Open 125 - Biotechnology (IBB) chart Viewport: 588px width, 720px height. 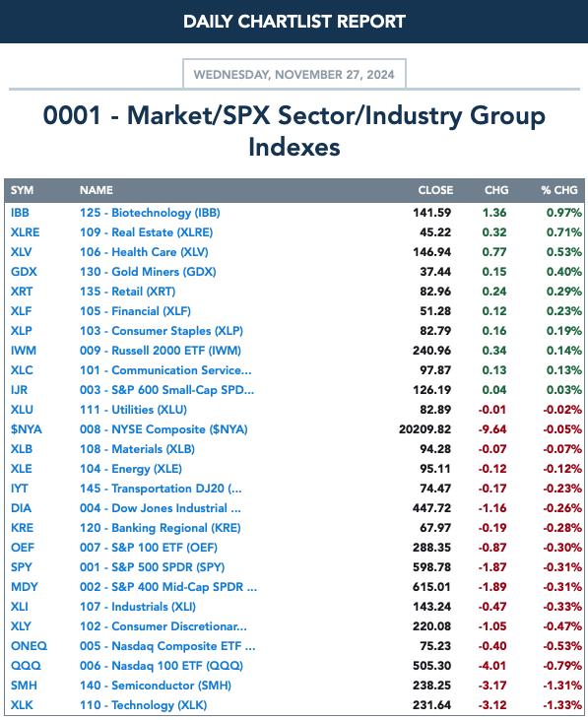(150, 213)
